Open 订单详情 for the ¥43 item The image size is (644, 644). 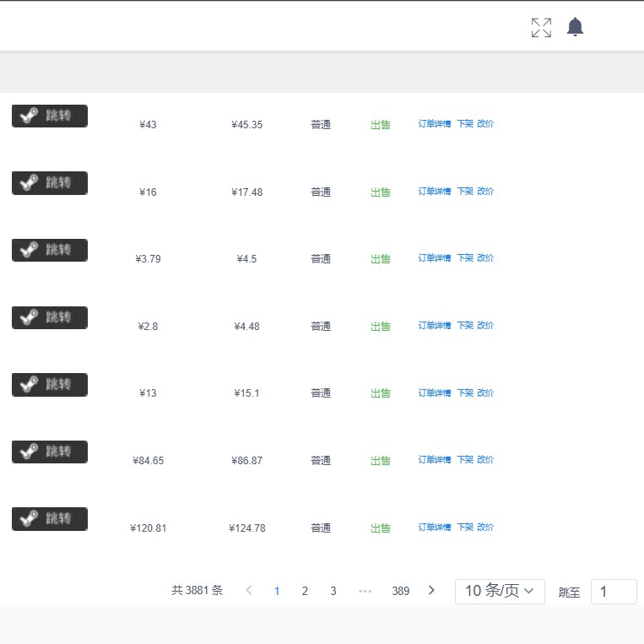pos(435,124)
